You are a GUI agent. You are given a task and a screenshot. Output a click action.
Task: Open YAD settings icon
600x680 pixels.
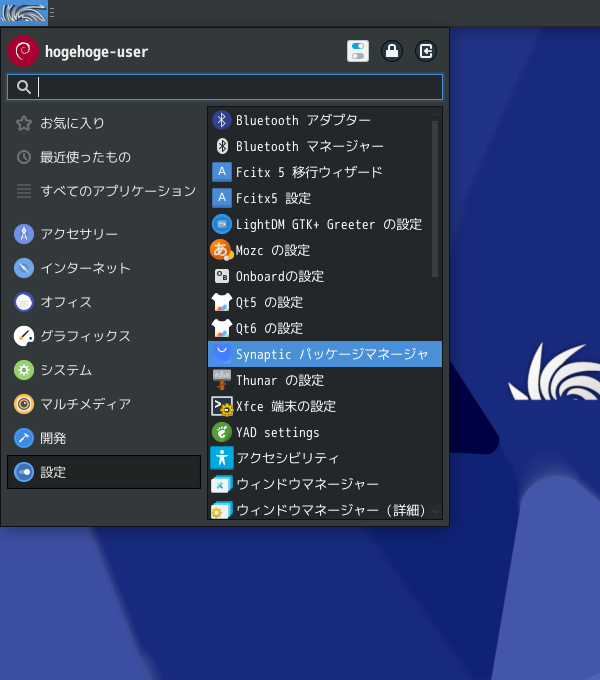(222, 432)
